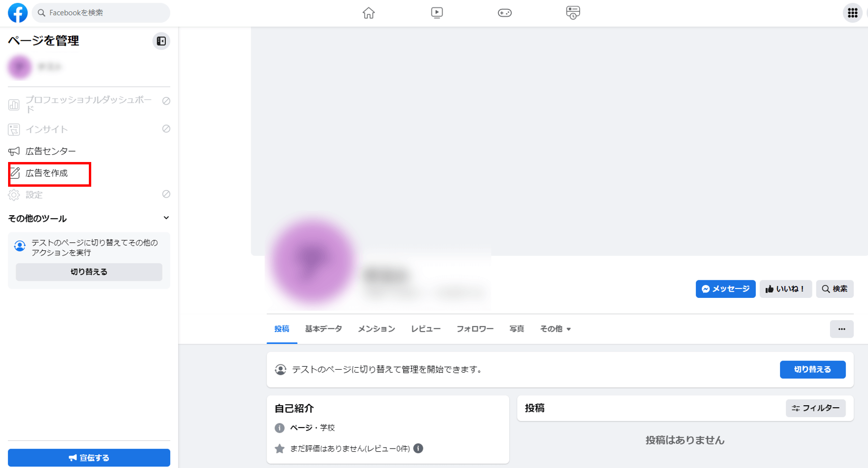Switch to the 基本データ tab

(x=323, y=329)
